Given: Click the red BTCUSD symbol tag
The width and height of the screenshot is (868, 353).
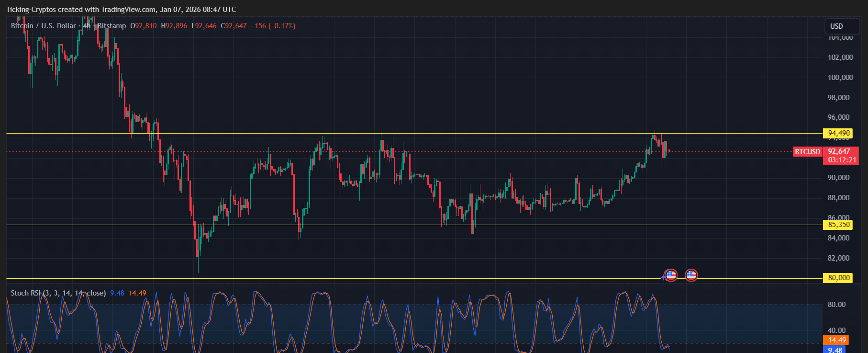Looking at the screenshot, I should pos(807,152).
